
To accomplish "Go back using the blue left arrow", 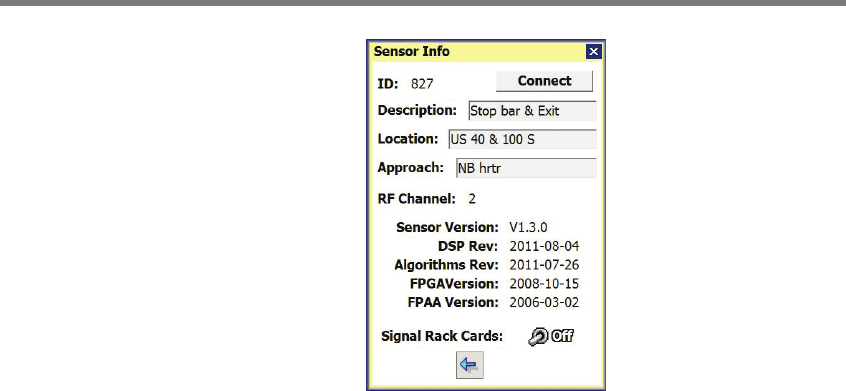I will click(x=469, y=365).
